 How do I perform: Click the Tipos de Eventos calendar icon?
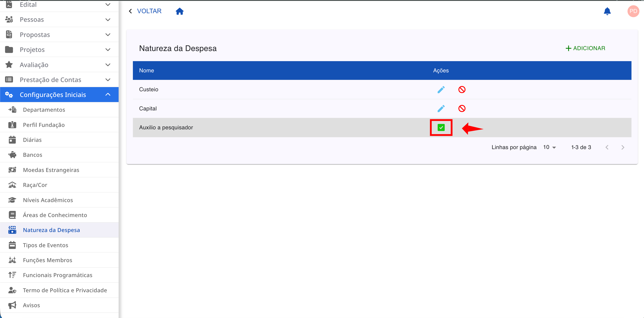point(12,245)
